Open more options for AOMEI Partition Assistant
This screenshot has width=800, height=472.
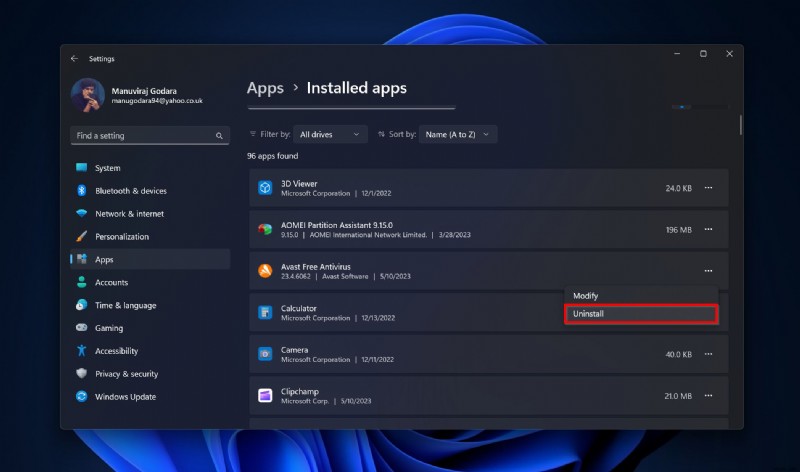[708, 230]
